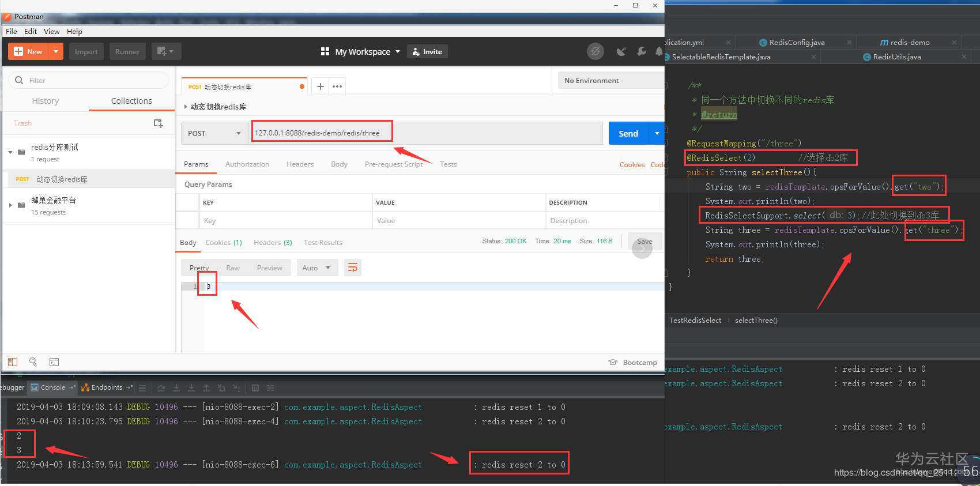Open the Send button dropdown arrow

click(x=657, y=133)
